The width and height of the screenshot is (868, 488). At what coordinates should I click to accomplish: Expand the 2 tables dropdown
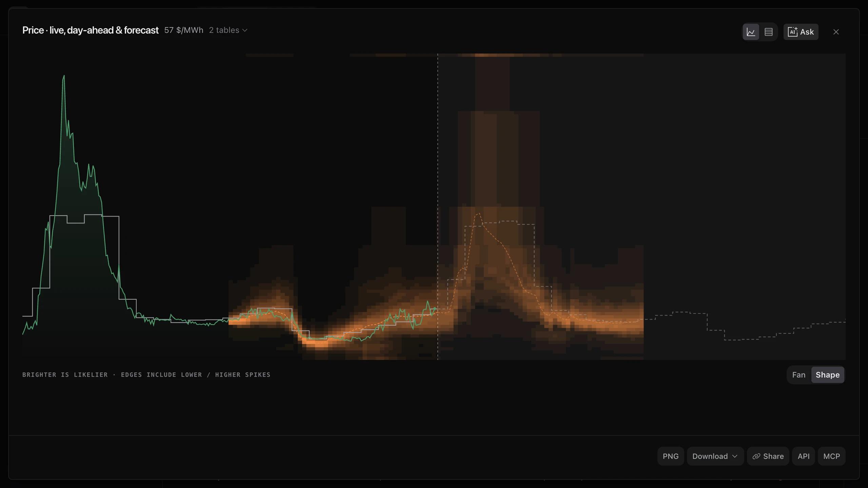[228, 30]
